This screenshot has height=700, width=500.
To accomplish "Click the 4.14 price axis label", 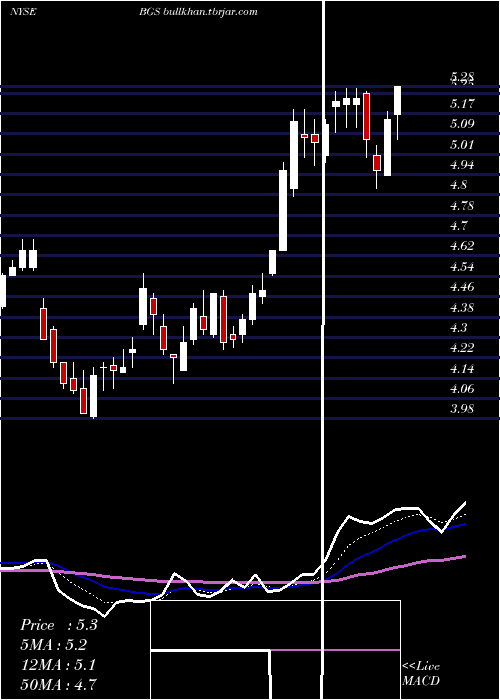I will pyautogui.click(x=462, y=368).
